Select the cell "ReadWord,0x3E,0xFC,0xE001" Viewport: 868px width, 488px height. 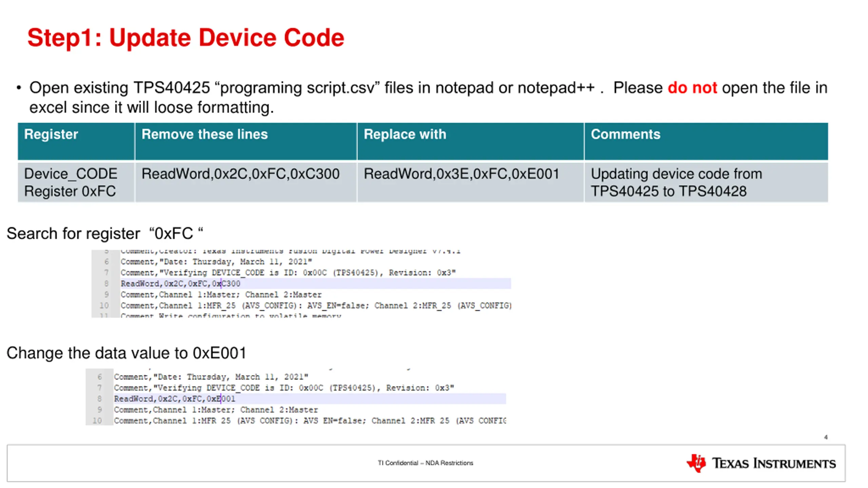pos(471,182)
